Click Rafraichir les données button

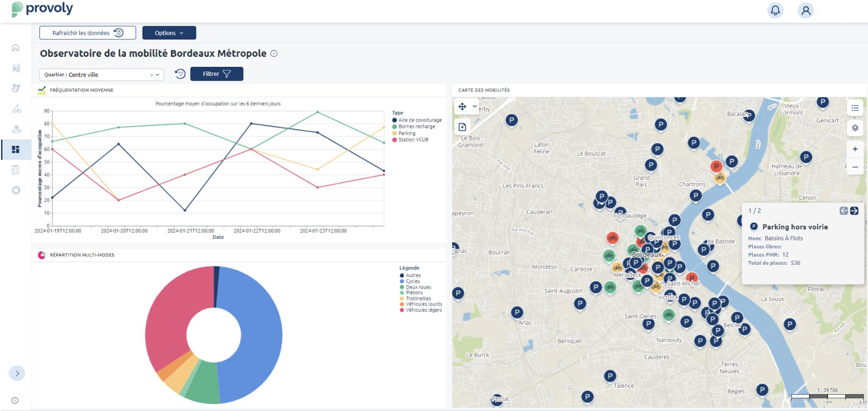[x=87, y=33]
